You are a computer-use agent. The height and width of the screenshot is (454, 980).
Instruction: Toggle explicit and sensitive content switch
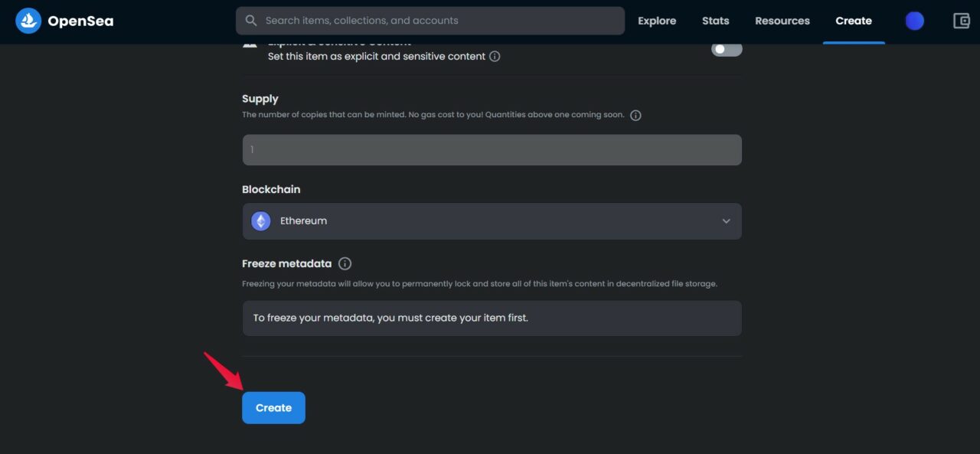point(727,49)
